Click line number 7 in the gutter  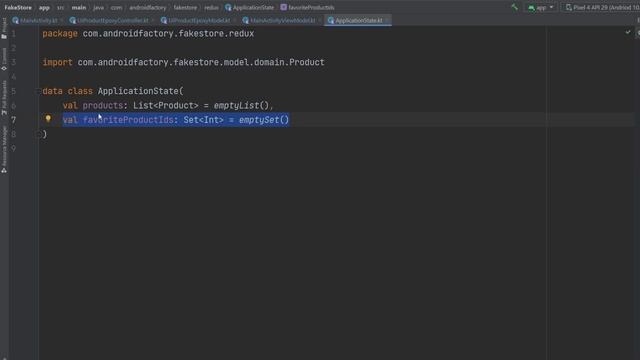14,120
